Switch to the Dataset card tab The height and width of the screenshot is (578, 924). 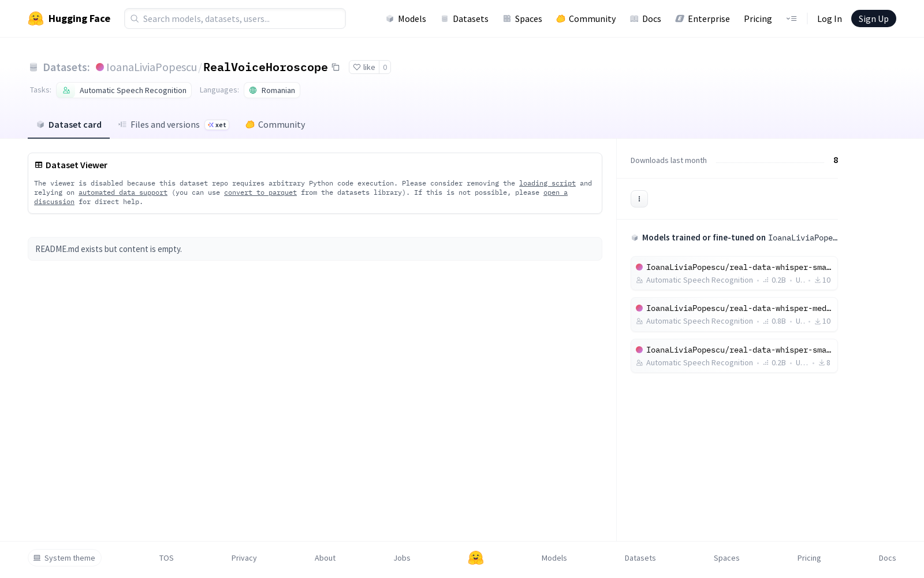tap(69, 125)
